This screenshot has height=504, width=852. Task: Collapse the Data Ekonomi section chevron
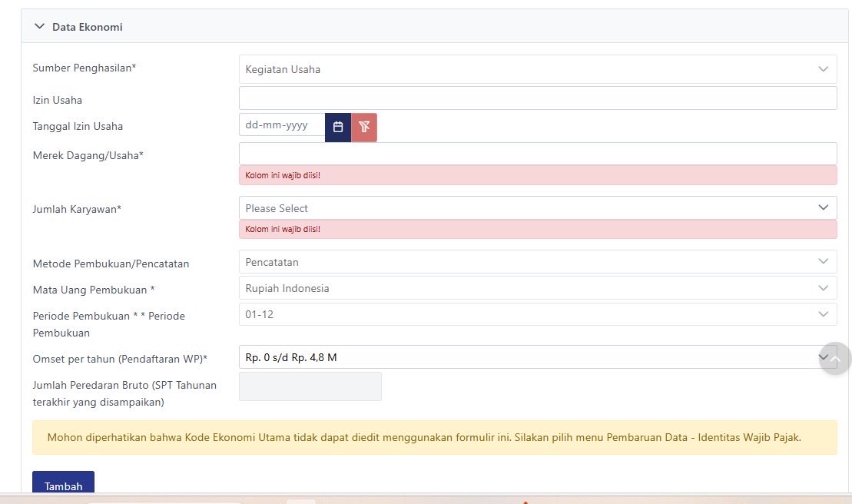39,26
